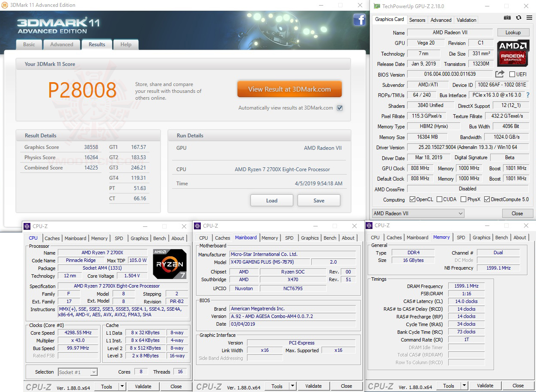This screenshot has width=536, height=392.
Task: Open the Mainboard tab in the left CPU-Z window
Action: click(75, 238)
